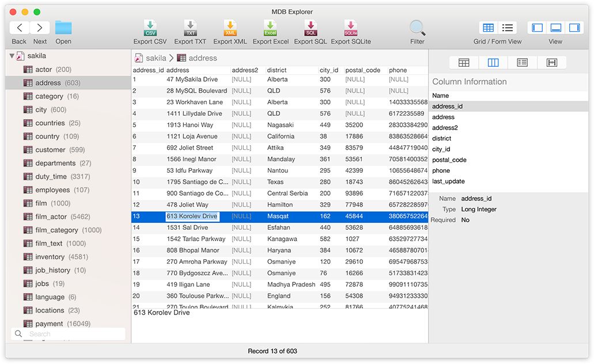Toggle the right inspector panel view
The width and height of the screenshot is (594, 364).
[574, 28]
